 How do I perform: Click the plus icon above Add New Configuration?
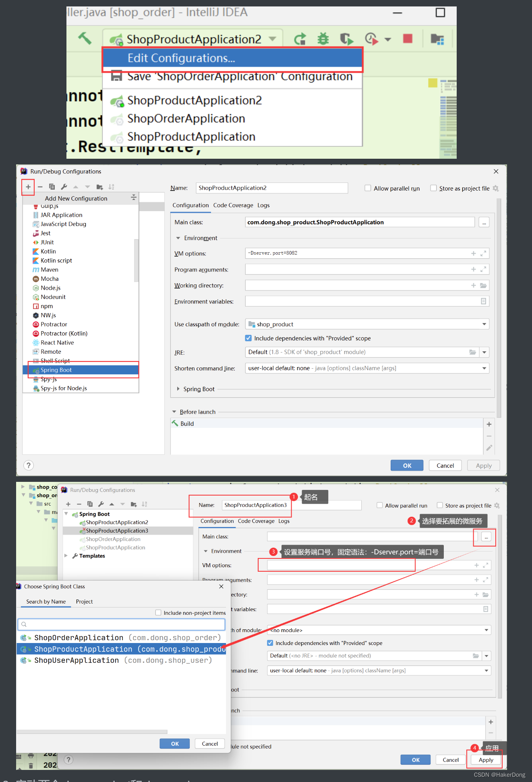click(x=28, y=187)
